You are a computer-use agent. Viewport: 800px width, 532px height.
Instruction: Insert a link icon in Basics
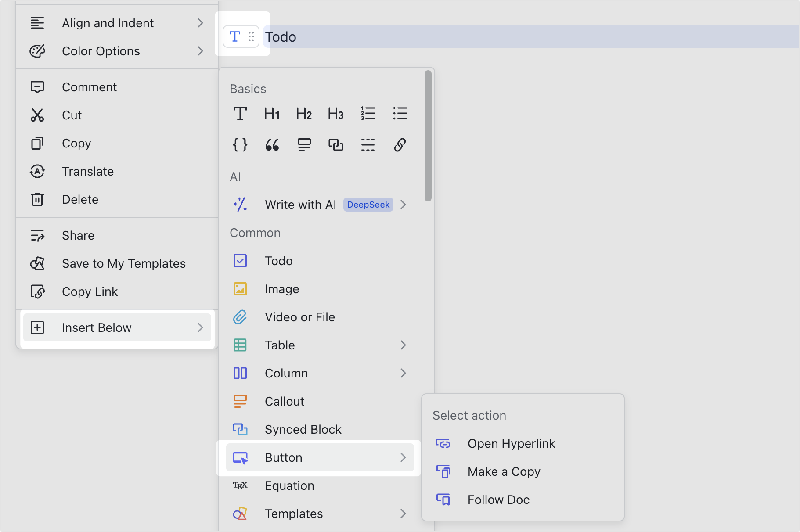(x=400, y=145)
